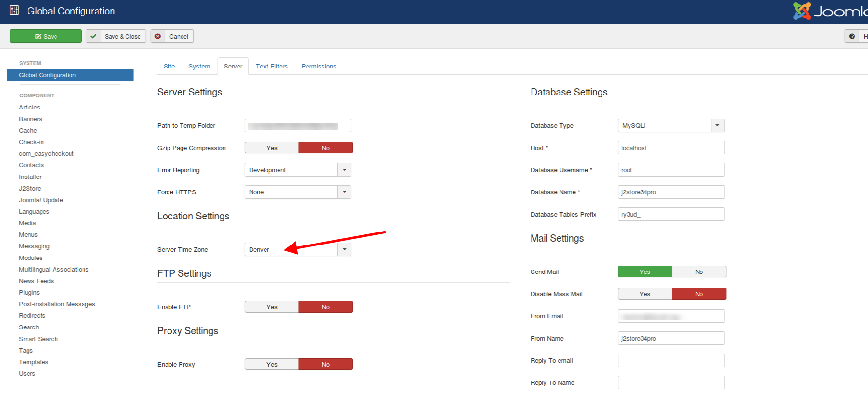Click the Global Configuration grid icon in header
Viewport: 868px width, 395px height.
point(14,11)
